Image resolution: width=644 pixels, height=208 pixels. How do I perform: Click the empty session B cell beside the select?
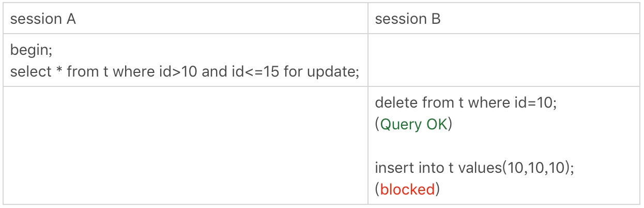pos(504,61)
